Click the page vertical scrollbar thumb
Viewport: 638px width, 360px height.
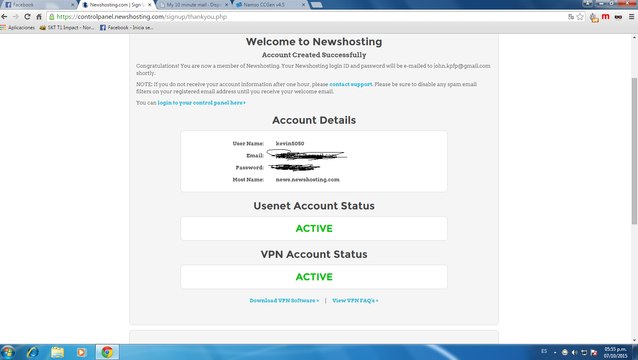[x=634, y=151]
